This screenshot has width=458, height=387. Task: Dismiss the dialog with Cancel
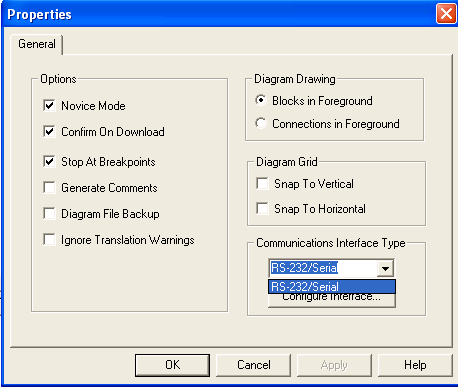click(254, 365)
